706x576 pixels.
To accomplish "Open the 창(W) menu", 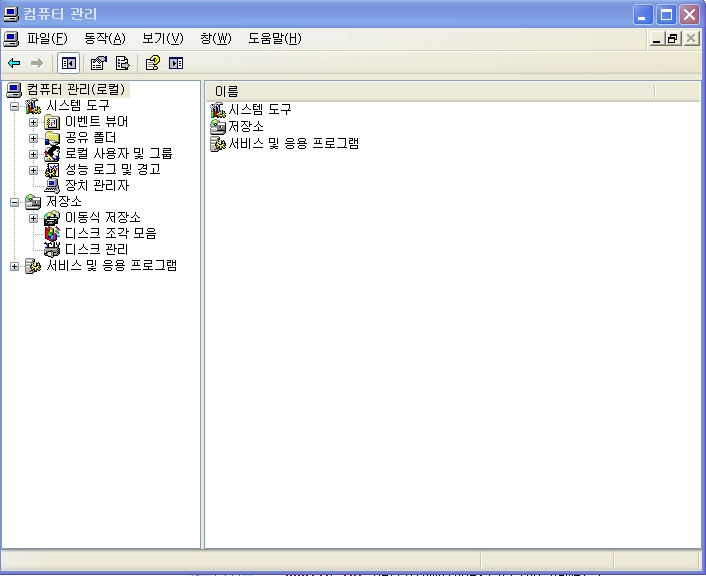I will 216,39.
